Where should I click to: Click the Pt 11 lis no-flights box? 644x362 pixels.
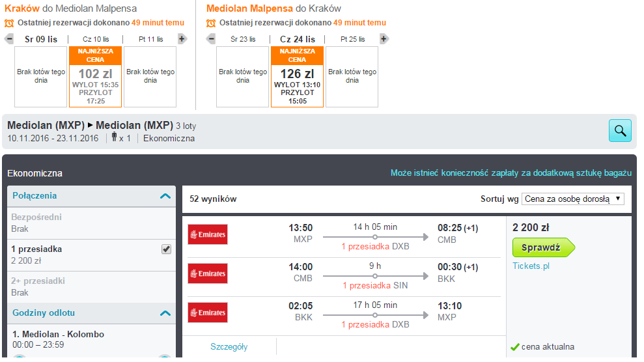coord(150,77)
